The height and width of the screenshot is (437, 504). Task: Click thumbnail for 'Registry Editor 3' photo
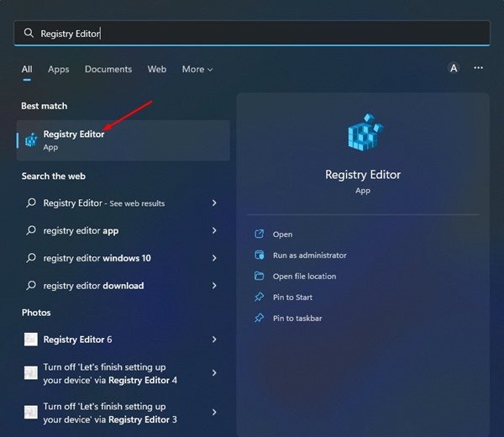31,413
